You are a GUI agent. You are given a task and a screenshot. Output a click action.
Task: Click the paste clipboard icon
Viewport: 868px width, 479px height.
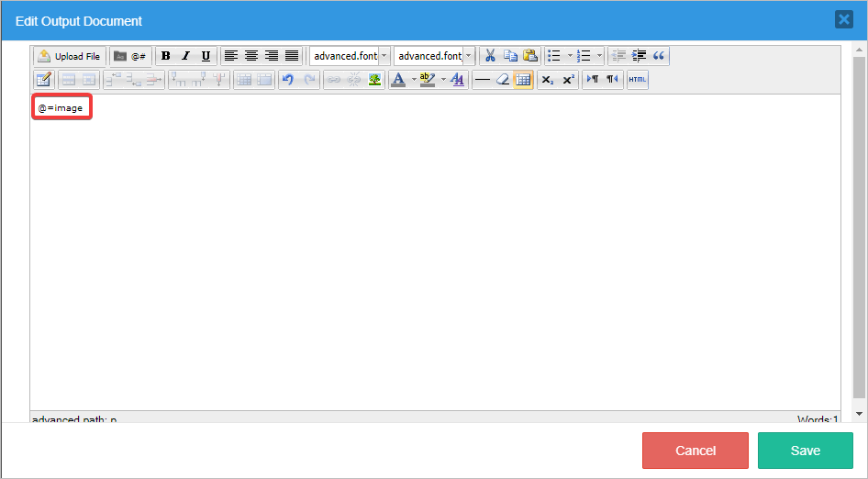530,56
